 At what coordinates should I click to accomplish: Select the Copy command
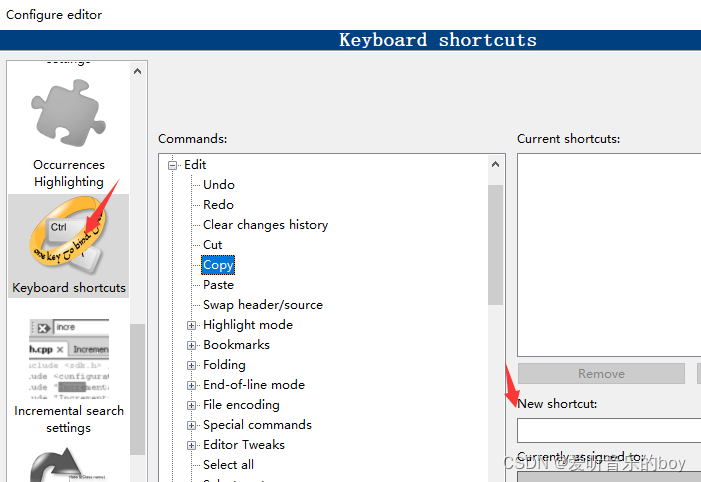tap(218, 265)
